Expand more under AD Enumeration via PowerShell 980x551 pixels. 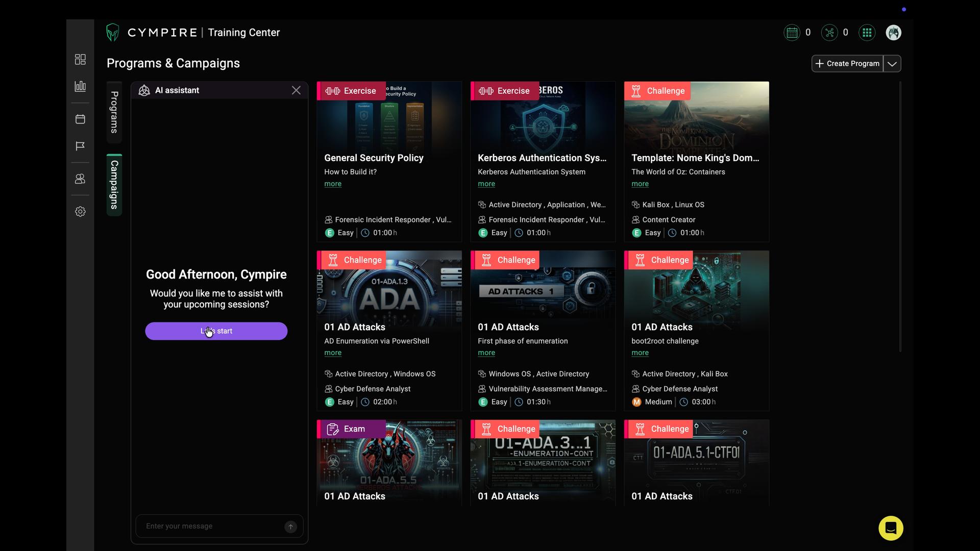pos(333,353)
